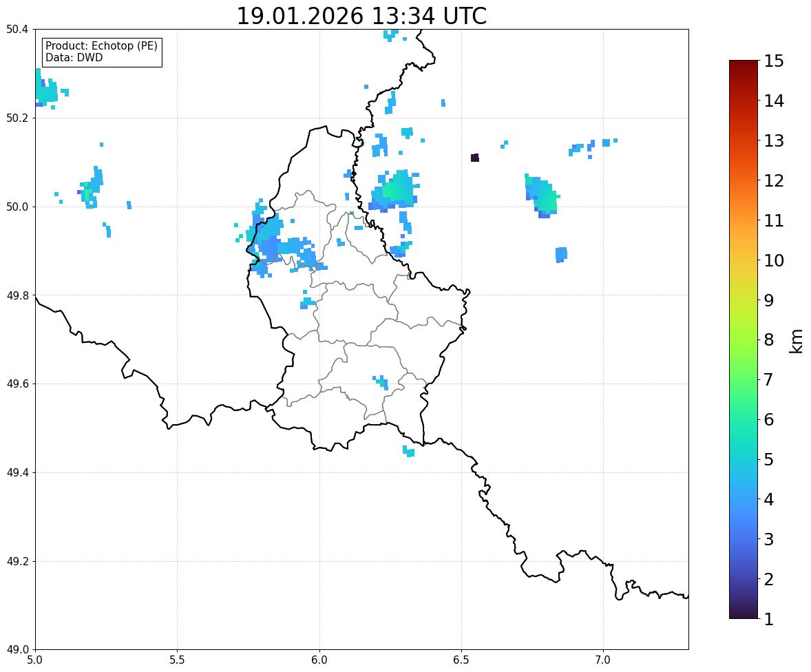Click colorbar tick label 10
This screenshot has height=672, width=811.
(774, 260)
